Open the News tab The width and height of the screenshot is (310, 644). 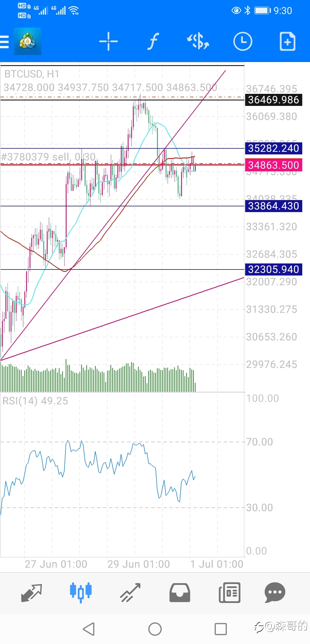[230, 593]
